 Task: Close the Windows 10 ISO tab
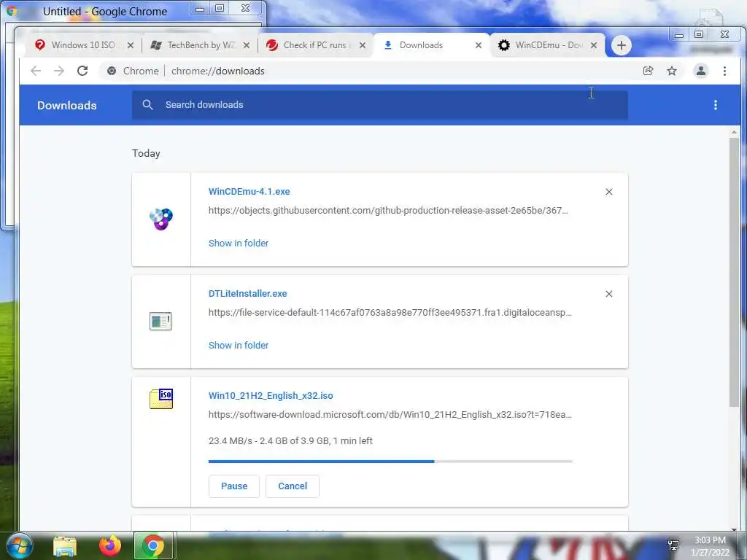pos(131,45)
